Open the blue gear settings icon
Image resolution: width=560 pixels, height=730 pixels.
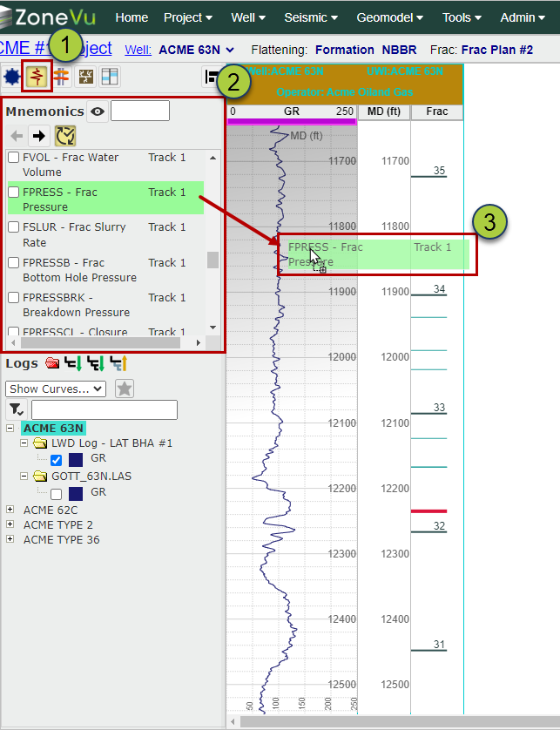pyautogui.click(x=11, y=77)
